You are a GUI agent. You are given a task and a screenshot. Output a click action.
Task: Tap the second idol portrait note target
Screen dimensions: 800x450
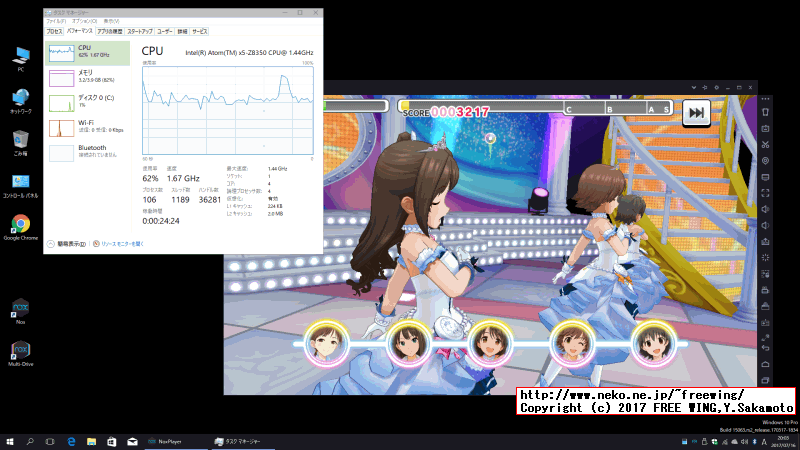408,343
